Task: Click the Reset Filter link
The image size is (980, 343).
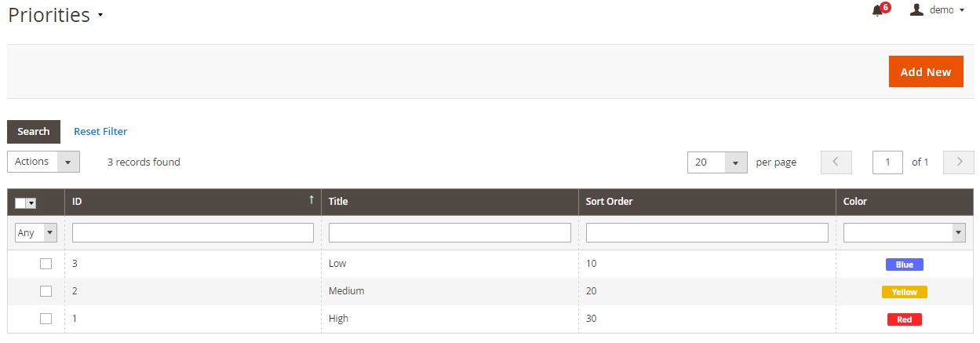Action: 100,132
